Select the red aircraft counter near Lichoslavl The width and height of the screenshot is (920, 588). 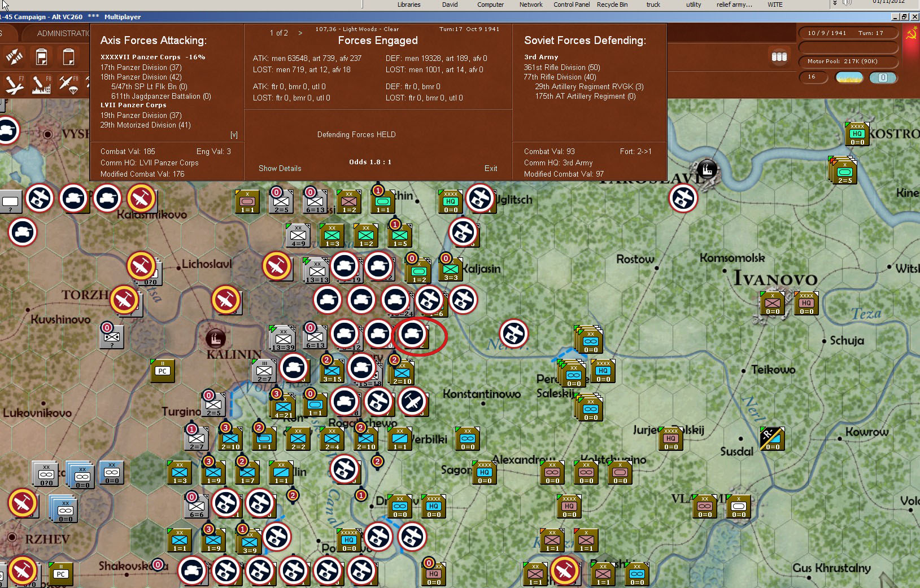[141, 266]
